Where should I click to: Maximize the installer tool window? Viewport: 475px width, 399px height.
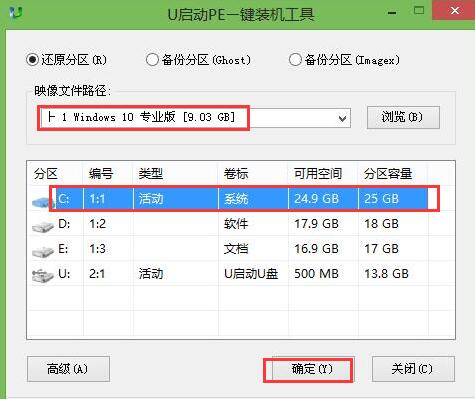[419, 11]
